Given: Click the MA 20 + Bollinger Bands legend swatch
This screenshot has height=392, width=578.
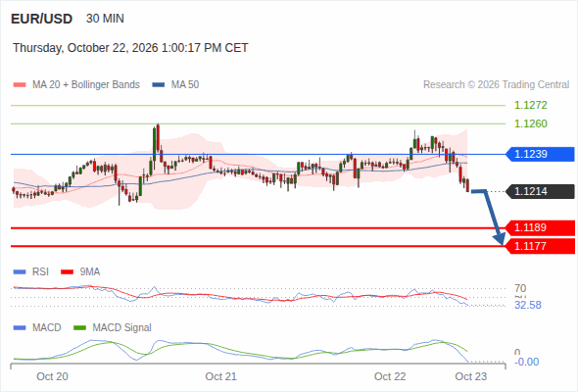Looking at the screenshot, I should [20, 85].
